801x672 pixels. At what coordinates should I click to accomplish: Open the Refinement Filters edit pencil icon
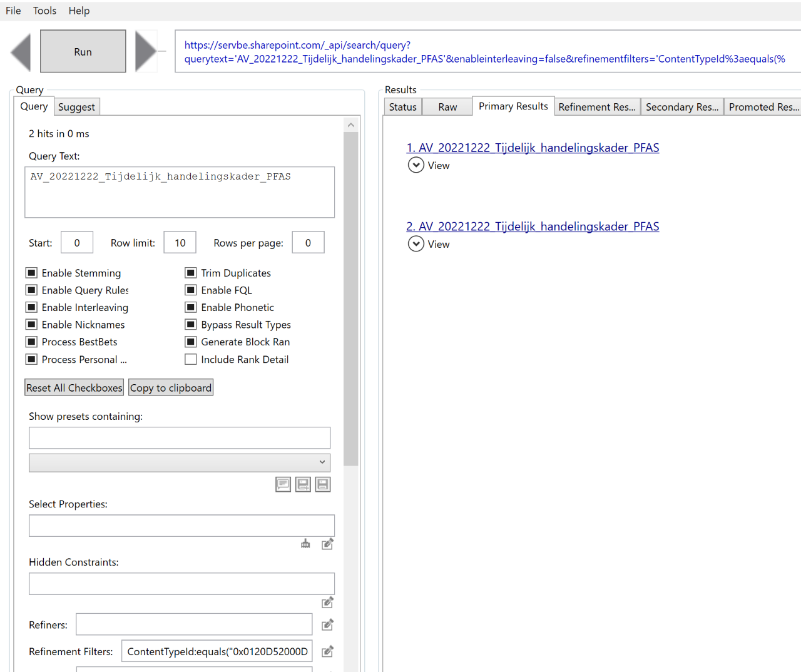pos(327,651)
